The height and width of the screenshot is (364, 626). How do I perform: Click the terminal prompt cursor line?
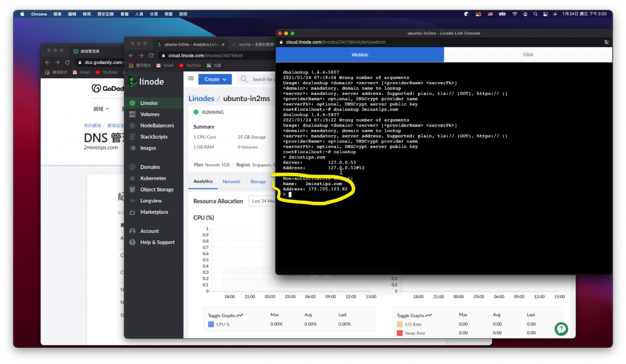click(x=287, y=194)
